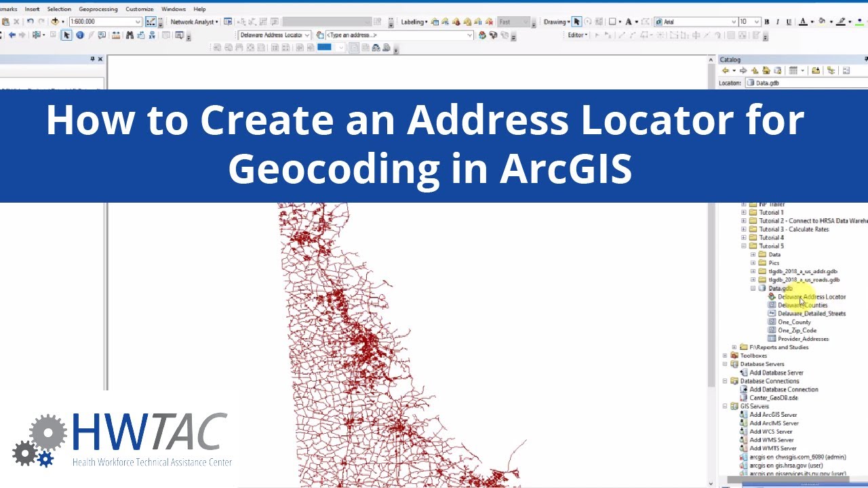The width and height of the screenshot is (868, 488).
Task: Expand the Tutorial 4 folder in Catalog
Action: [x=743, y=237]
